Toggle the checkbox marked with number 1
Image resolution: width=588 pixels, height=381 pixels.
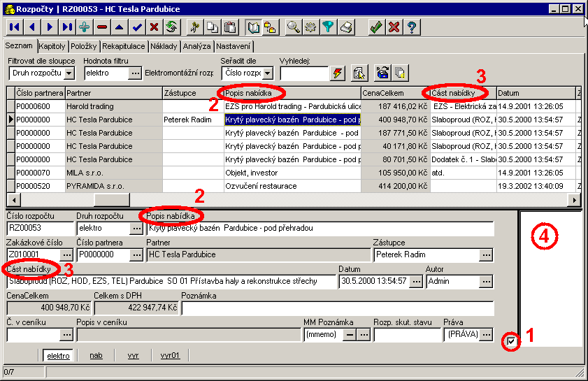[x=512, y=341]
